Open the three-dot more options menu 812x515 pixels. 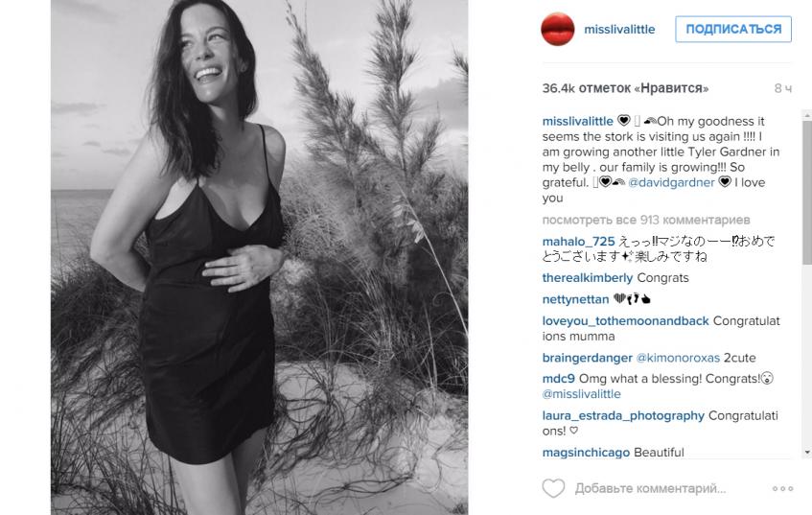coord(782,488)
